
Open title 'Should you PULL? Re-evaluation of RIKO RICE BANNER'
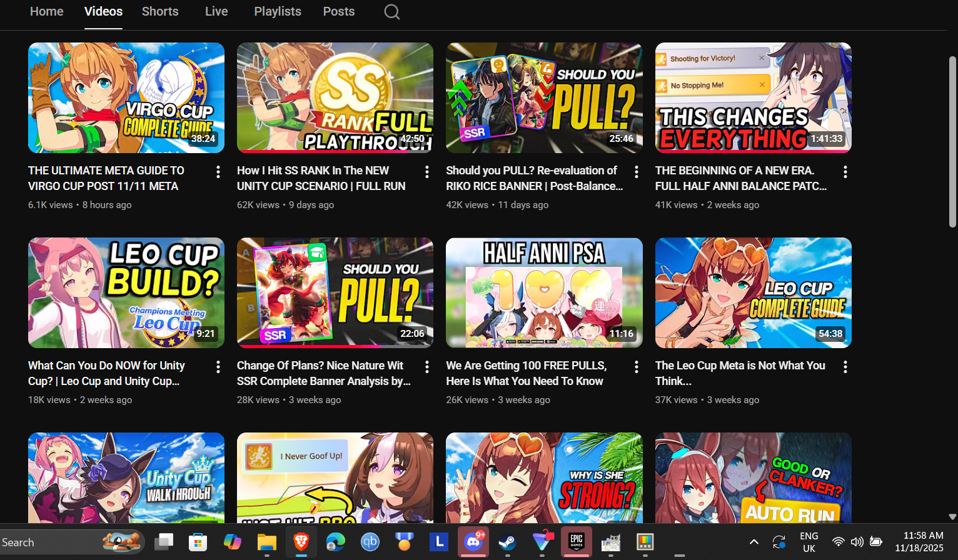[535, 178]
